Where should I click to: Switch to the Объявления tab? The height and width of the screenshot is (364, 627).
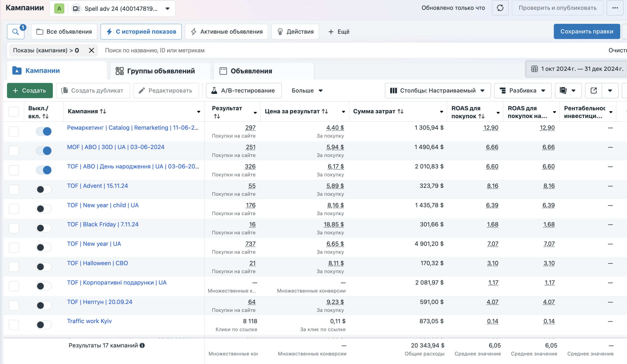tap(264, 71)
